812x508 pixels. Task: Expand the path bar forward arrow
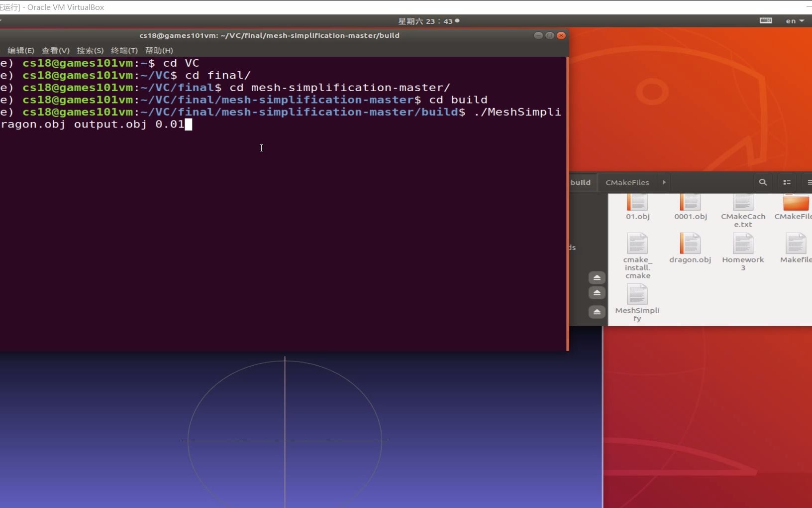pos(664,182)
